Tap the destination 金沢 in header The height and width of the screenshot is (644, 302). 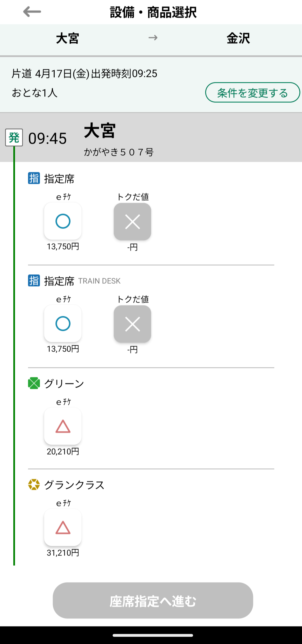coord(238,38)
